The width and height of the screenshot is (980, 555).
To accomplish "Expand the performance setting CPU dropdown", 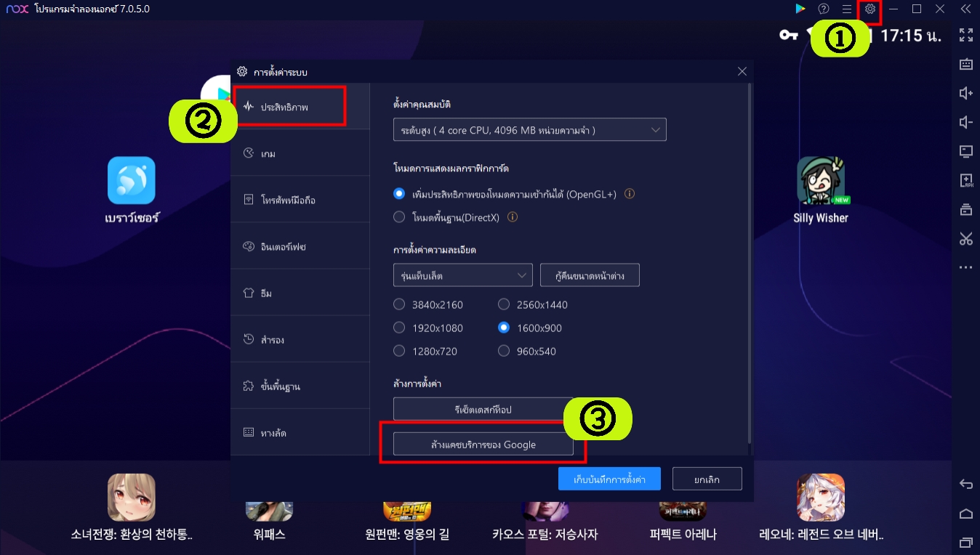I will (529, 130).
